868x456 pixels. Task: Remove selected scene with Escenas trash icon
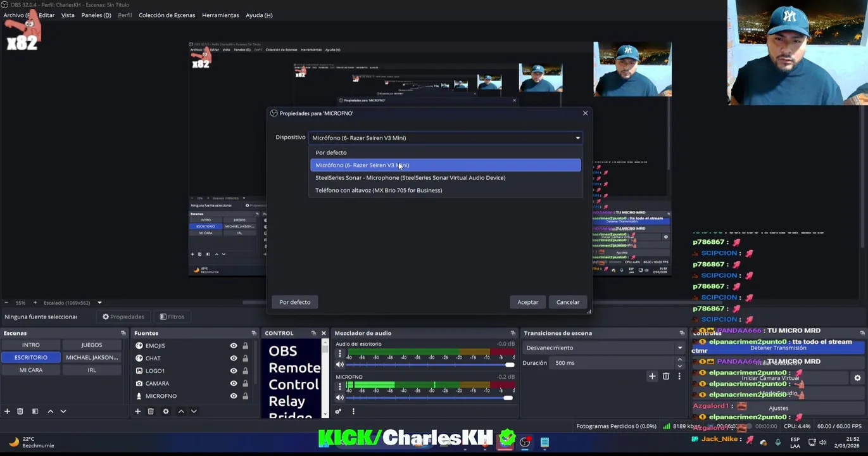point(20,411)
